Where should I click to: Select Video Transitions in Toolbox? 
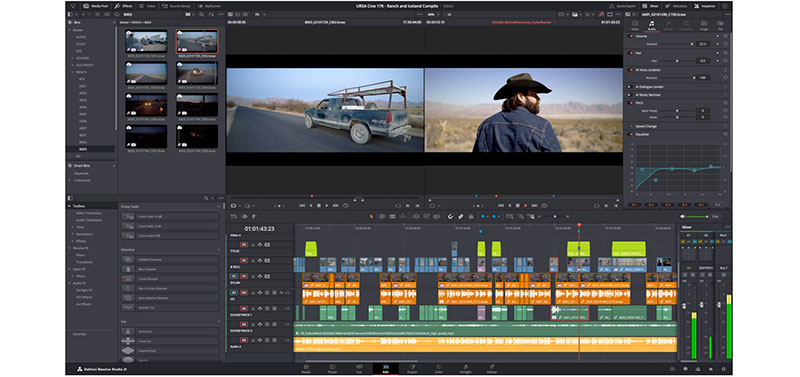click(x=88, y=213)
